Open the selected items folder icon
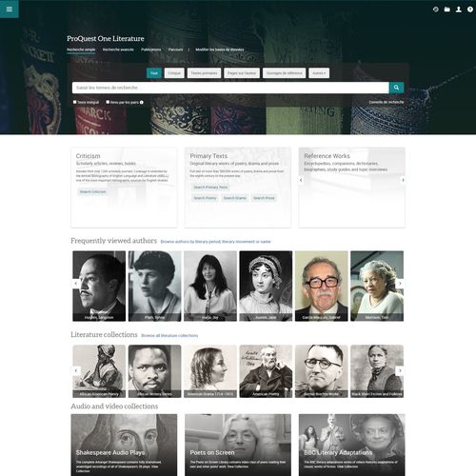The height and width of the screenshot is (476, 476). 447,10
